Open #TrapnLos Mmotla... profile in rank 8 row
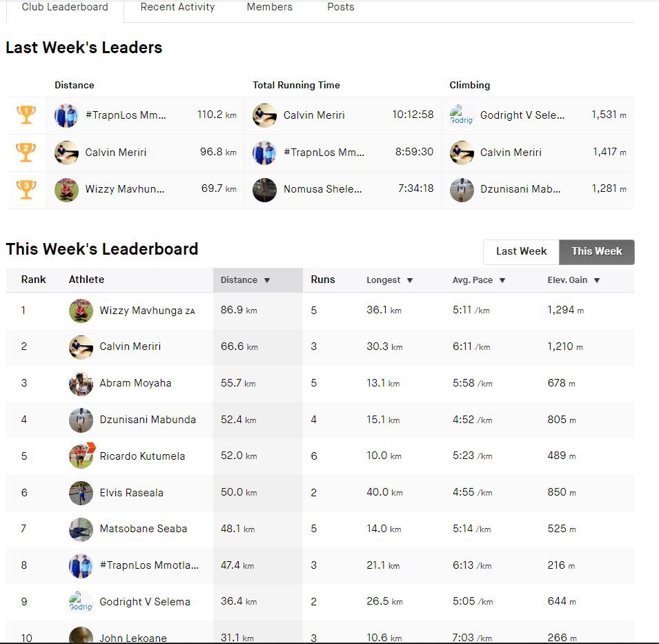 click(149, 565)
